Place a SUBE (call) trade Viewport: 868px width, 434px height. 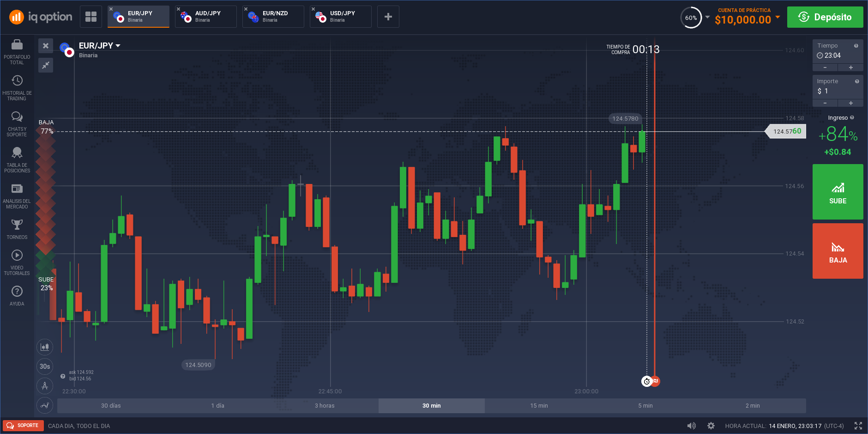point(838,192)
